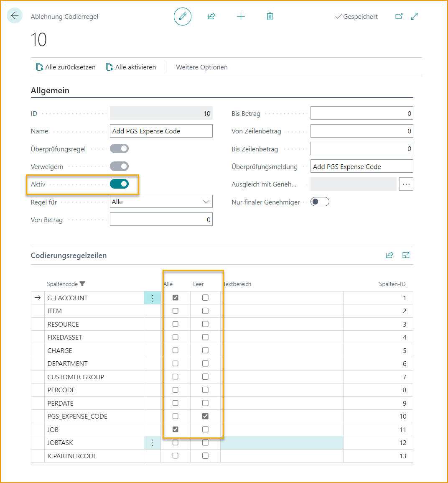This screenshot has width=448, height=483.
Task: Click Alle zurücksetzen action
Action: [66, 67]
